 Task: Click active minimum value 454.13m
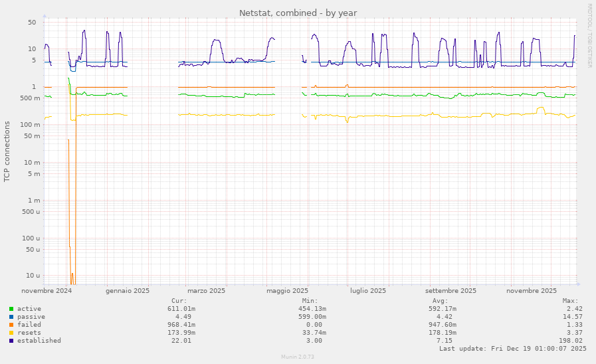click(312, 309)
